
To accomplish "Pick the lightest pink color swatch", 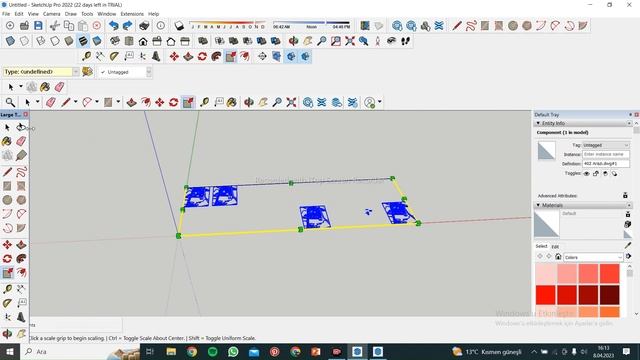I will coord(545,273).
